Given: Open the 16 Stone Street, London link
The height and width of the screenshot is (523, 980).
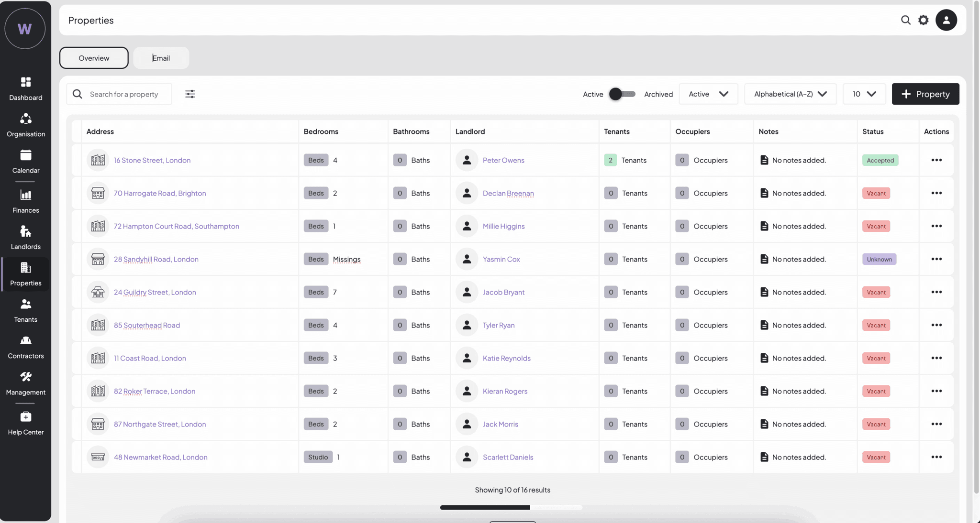Looking at the screenshot, I should click(152, 160).
